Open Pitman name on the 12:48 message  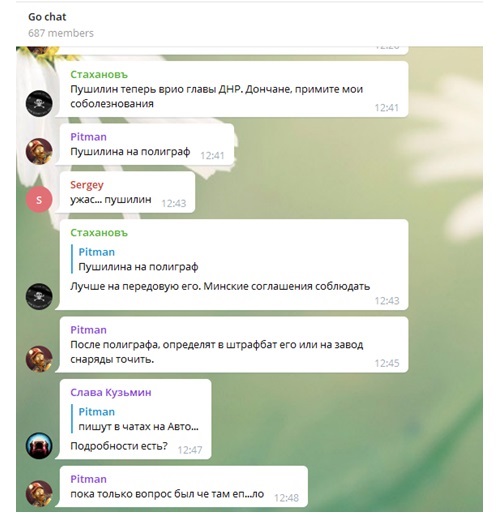coord(88,479)
